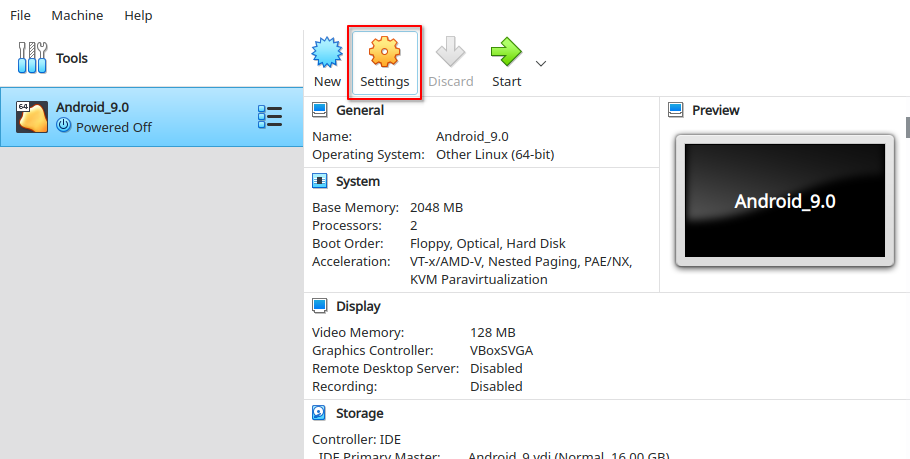
Task: Expand the Start button dropdown arrow
Action: tap(541, 63)
